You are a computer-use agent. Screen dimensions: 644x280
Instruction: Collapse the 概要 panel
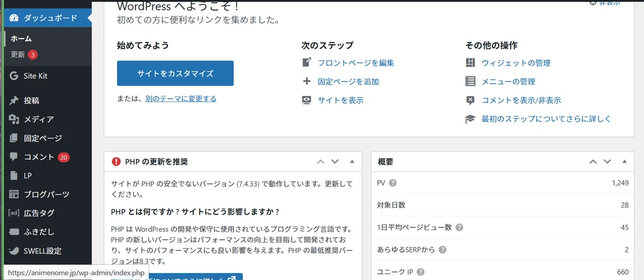pos(624,161)
